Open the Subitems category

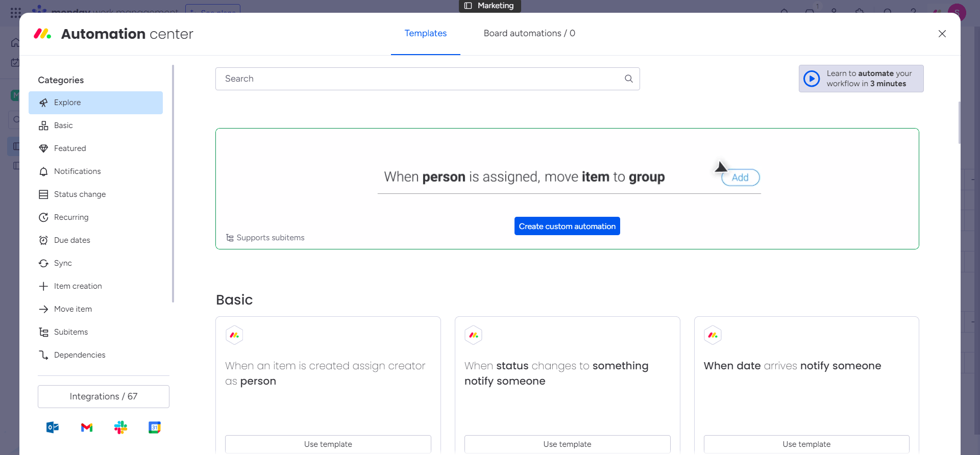pos(70,332)
